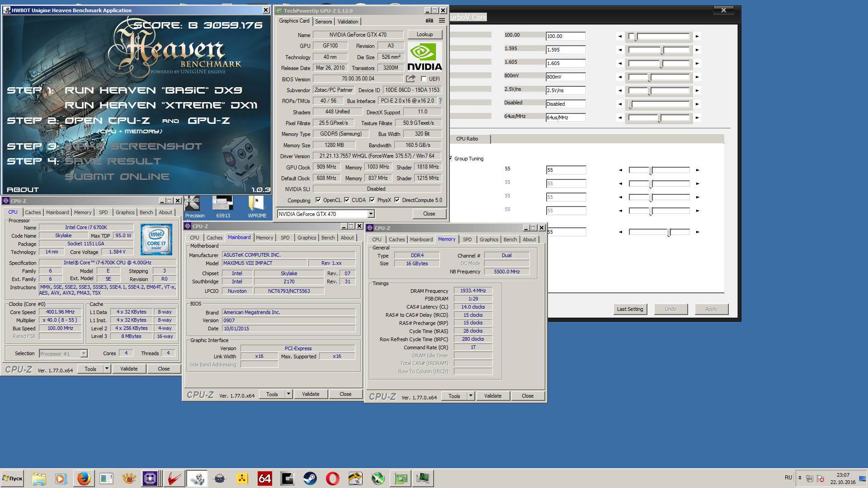Click right arrow stepper for 2.5V/ns row
Image resolution: width=868 pixels, height=488 pixels.
click(697, 90)
